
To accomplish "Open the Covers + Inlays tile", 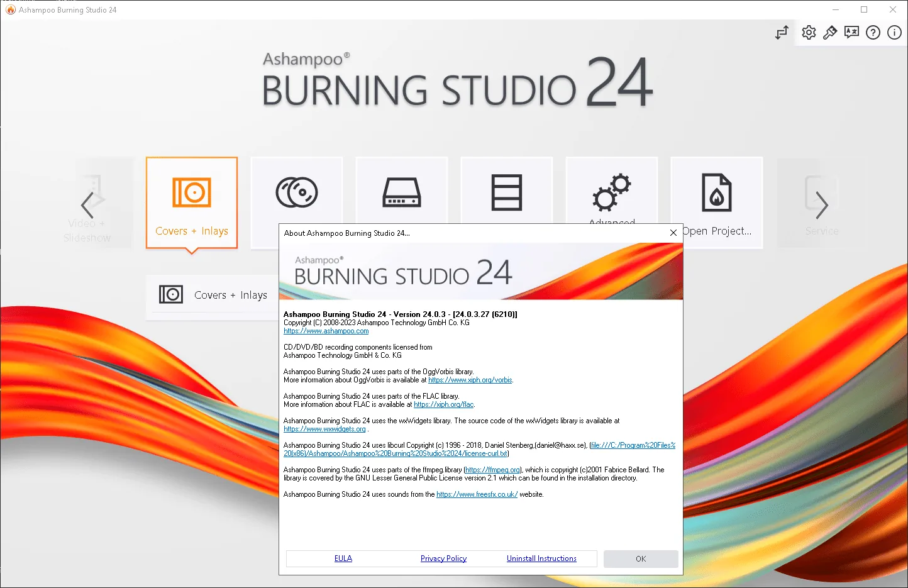I will (x=192, y=202).
